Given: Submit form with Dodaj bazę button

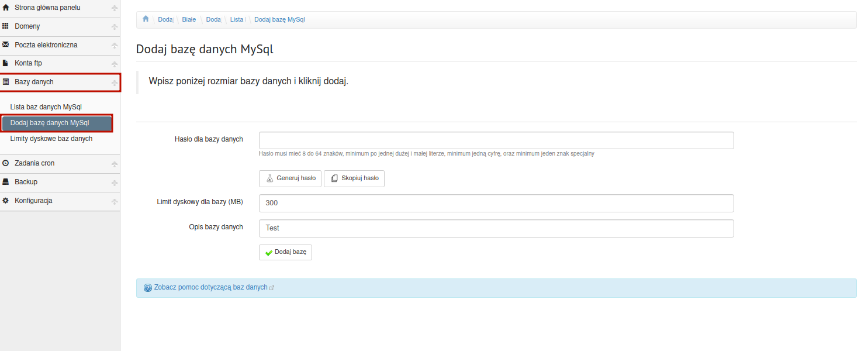Looking at the screenshot, I should pyautogui.click(x=285, y=252).
